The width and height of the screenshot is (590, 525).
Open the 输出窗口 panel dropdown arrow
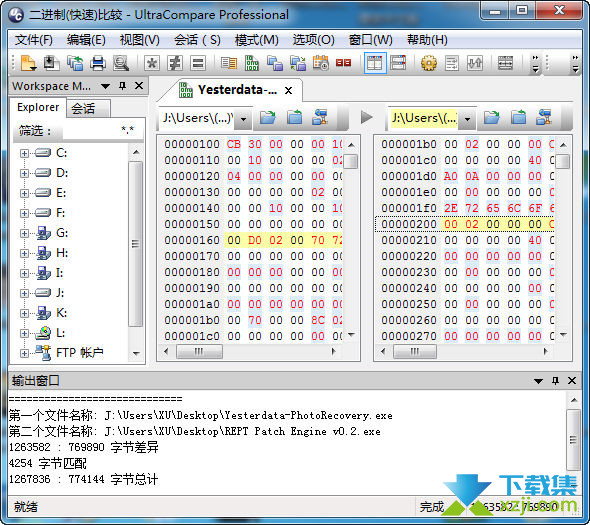tap(538, 382)
